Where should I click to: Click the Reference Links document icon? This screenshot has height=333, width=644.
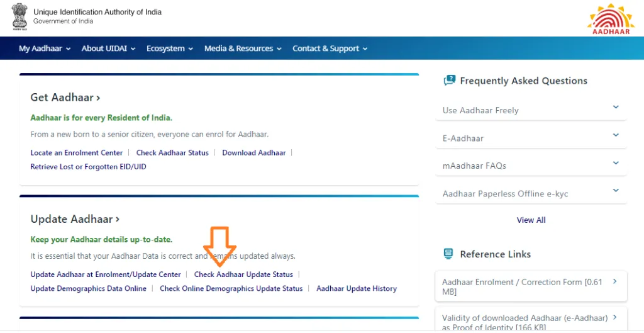click(x=448, y=254)
